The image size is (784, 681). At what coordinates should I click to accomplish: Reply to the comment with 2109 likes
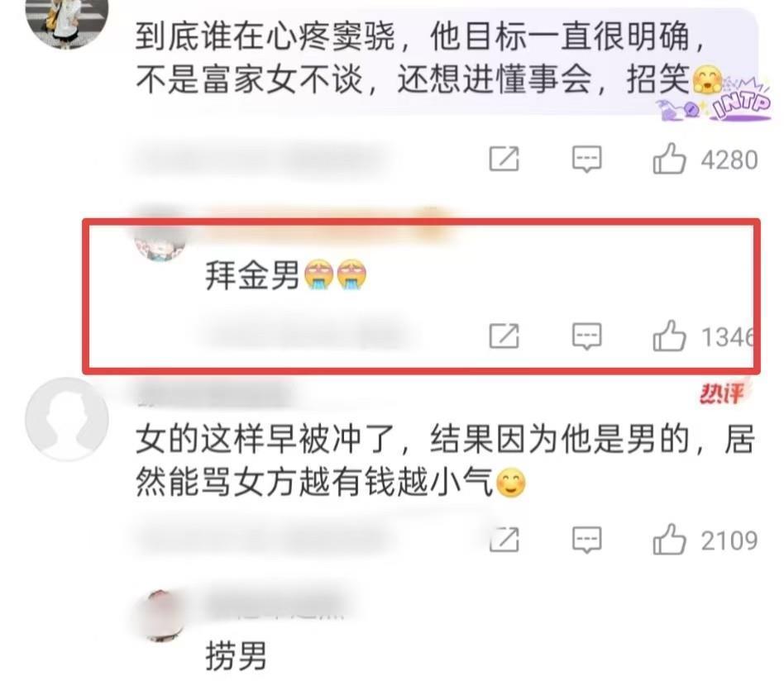pyautogui.click(x=586, y=540)
